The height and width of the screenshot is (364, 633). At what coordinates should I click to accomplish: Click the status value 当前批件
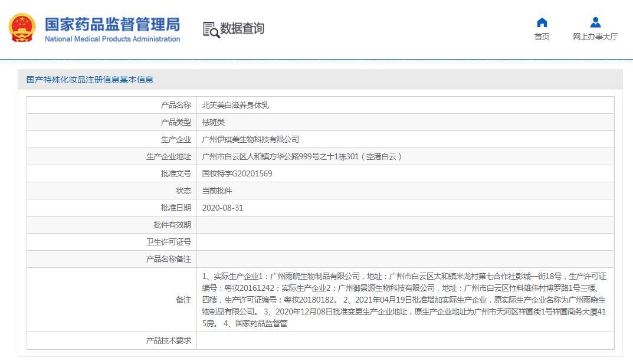217,191
